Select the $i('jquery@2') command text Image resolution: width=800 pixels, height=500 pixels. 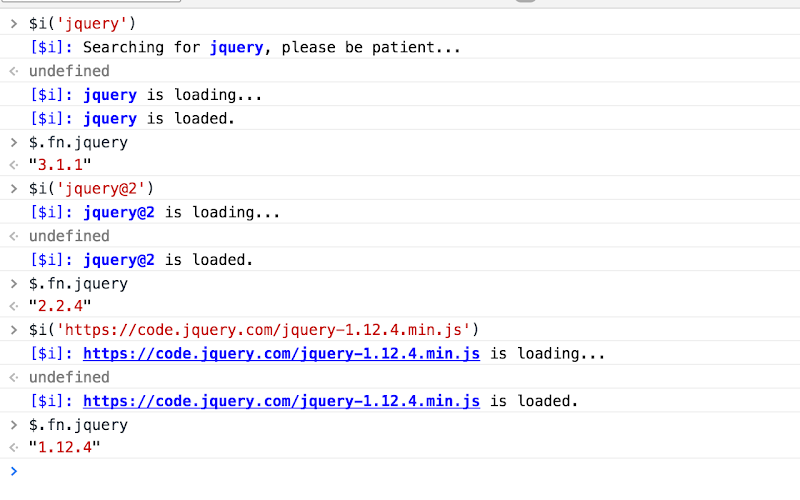91,189
